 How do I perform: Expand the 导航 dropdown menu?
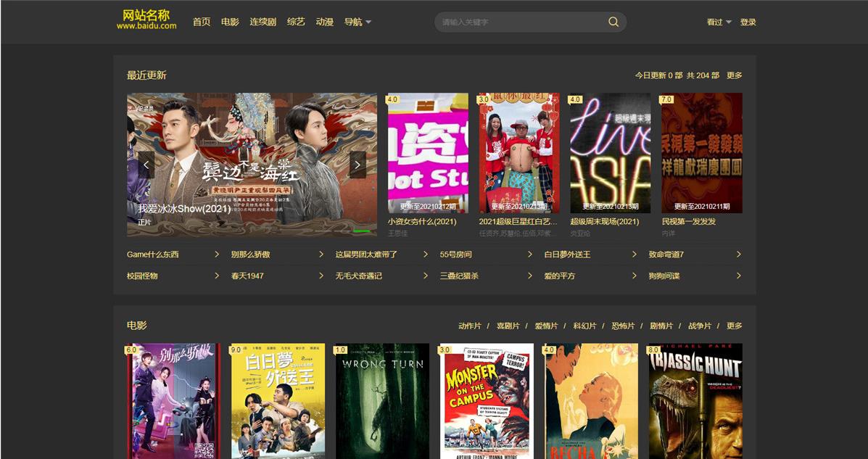(x=357, y=22)
